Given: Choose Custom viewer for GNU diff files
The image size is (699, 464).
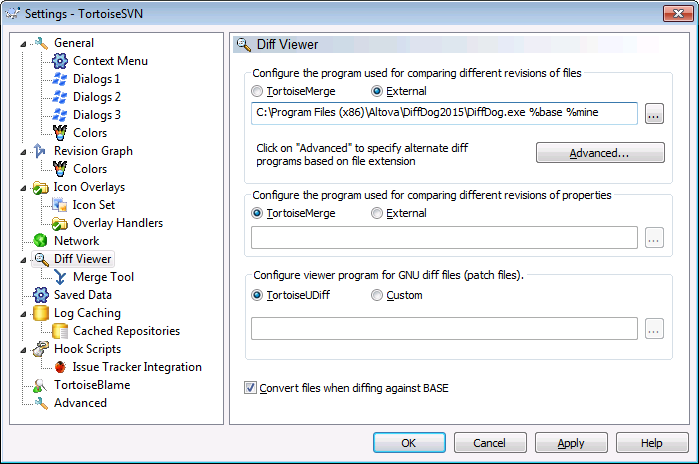Looking at the screenshot, I should pos(377,295).
